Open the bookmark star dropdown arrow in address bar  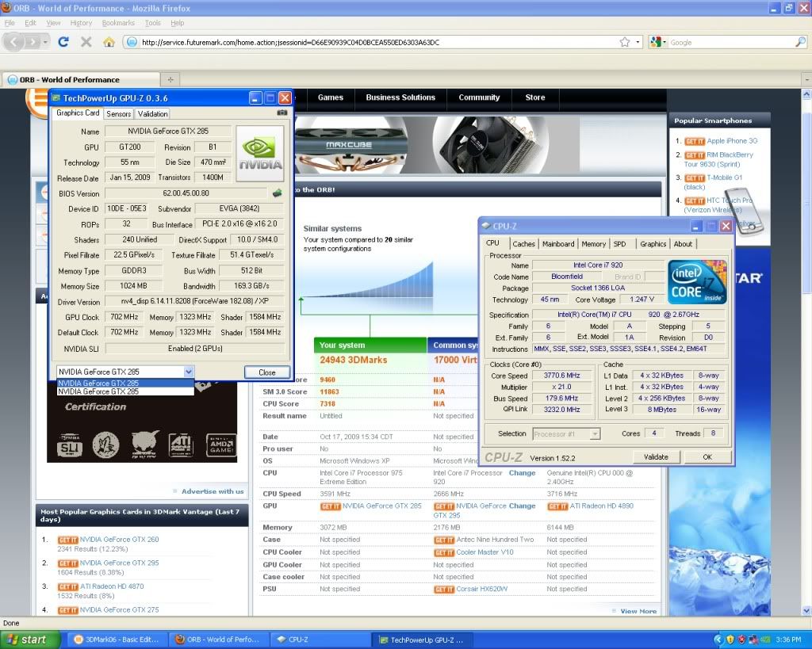(638, 42)
